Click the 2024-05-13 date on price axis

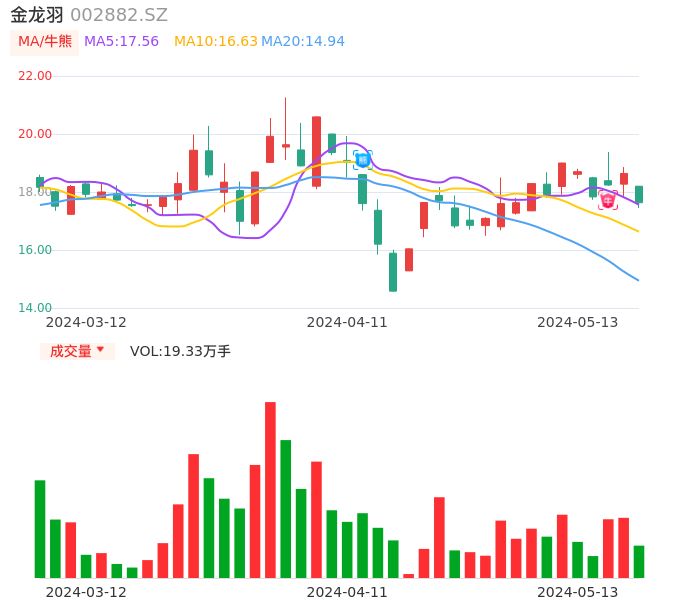pyautogui.click(x=578, y=322)
